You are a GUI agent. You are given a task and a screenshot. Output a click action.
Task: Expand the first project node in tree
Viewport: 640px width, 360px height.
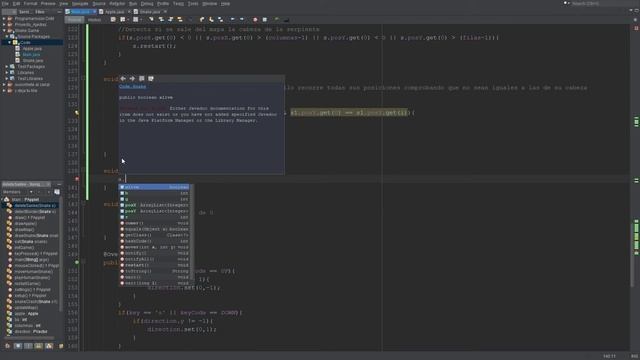[4, 18]
